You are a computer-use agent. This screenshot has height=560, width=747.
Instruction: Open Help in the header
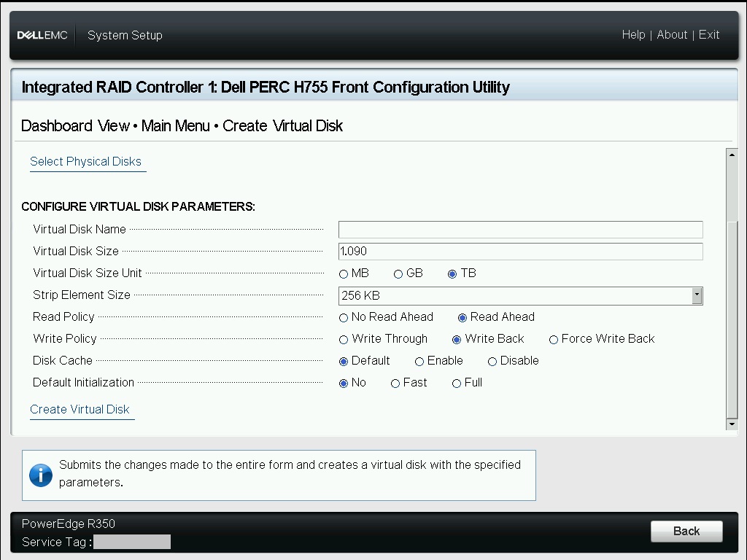(x=633, y=35)
